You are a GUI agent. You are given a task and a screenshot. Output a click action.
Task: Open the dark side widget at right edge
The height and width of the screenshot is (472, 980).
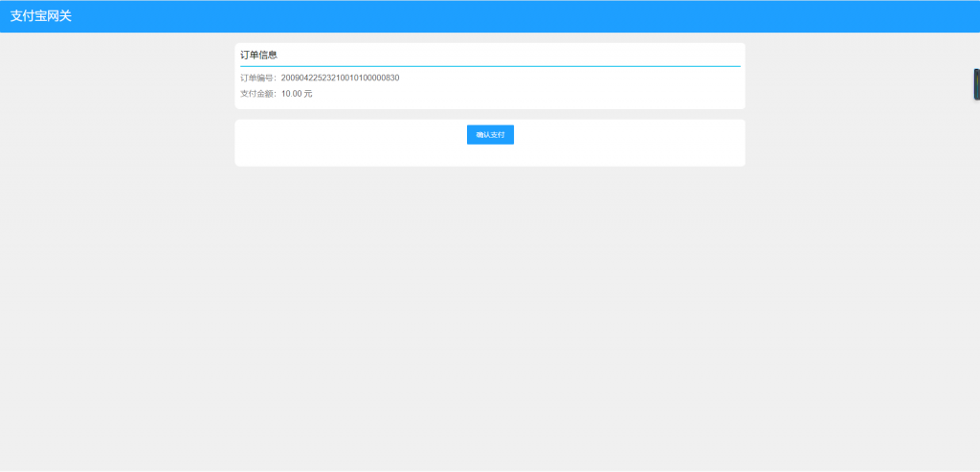tap(976, 84)
